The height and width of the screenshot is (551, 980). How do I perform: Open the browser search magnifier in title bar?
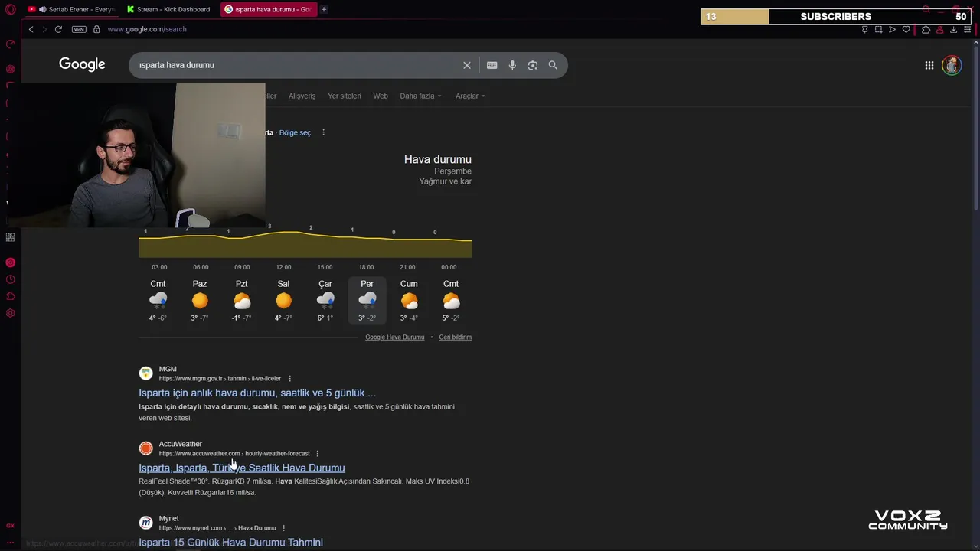point(926,9)
